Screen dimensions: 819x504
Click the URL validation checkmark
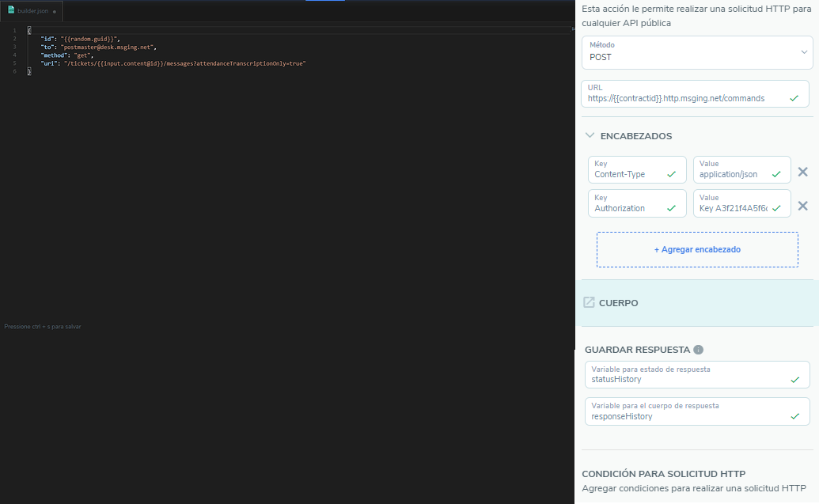tap(794, 98)
